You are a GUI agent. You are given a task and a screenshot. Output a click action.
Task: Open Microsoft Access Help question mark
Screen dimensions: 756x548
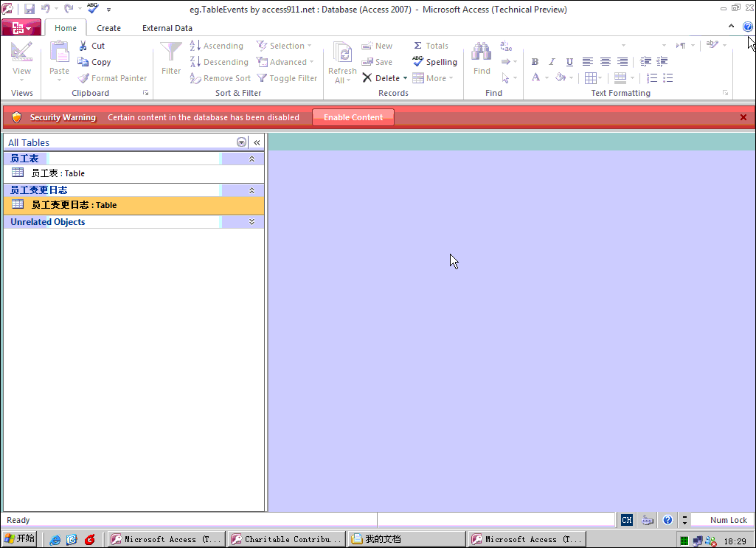[748, 27]
